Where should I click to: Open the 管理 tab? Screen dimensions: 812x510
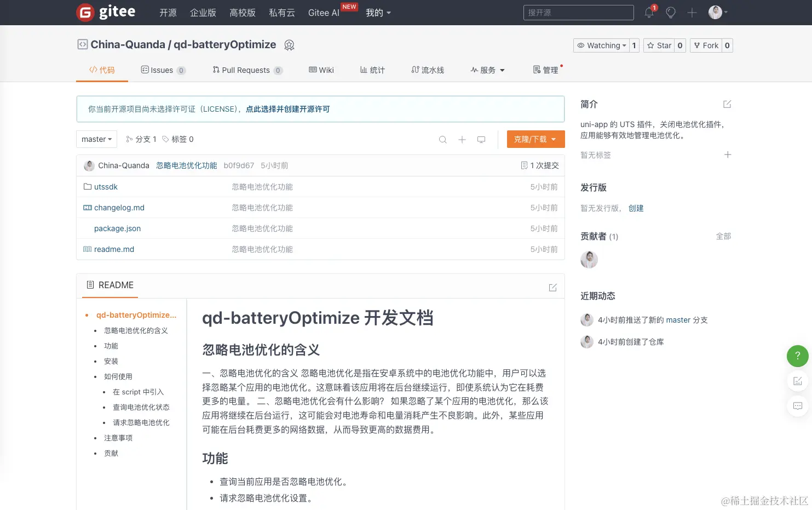coord(546,70)
